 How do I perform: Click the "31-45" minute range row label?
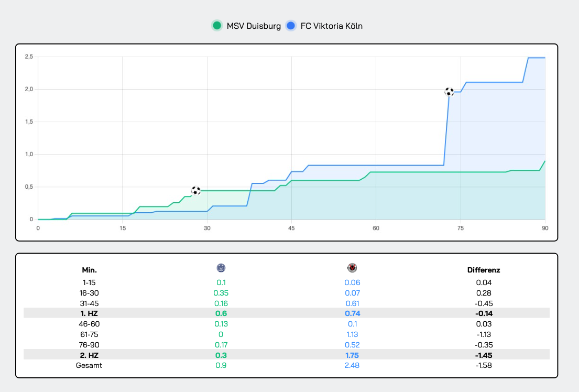[x=90, y=303]
